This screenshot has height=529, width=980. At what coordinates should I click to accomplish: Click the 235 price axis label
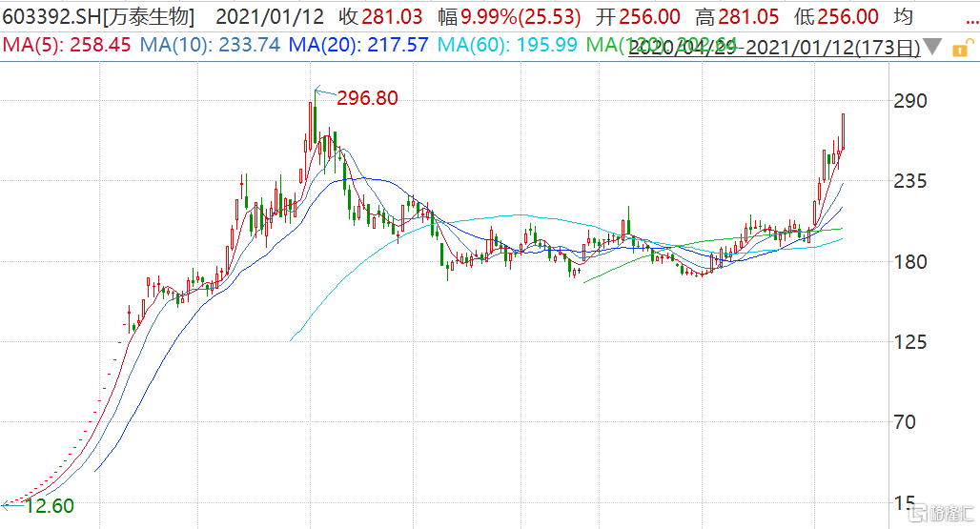point(910,181)
